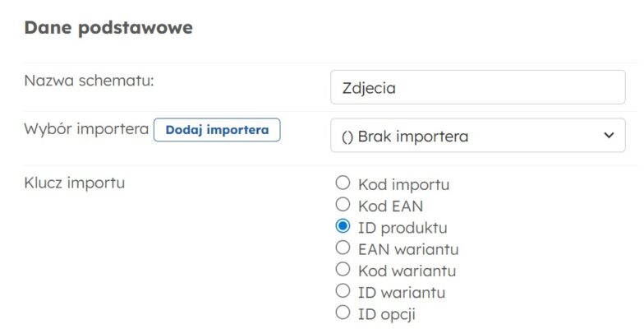Viewport: 644px width, 329px height.
Task: Click the Kod EAN option label text
Action: point(390,206)
